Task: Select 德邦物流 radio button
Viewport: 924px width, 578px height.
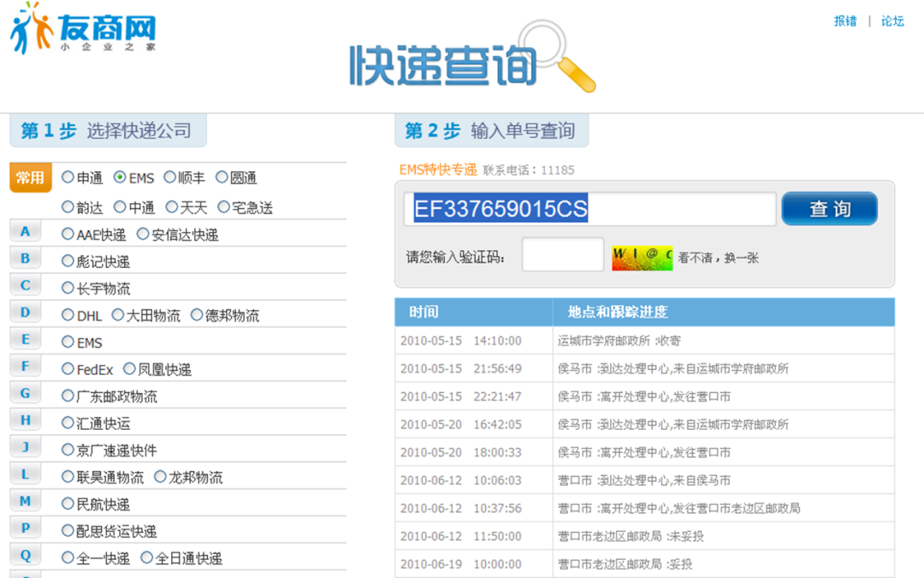Action: pos(197,315)
